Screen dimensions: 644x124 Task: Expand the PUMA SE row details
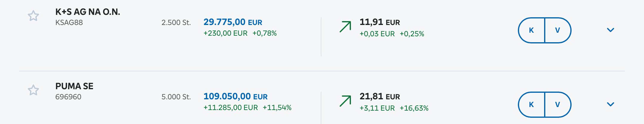pyautogui.click(x=610, y=104)
